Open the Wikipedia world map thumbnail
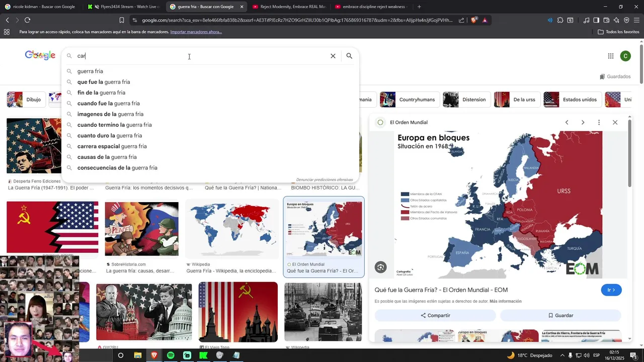 coord(232,229)
